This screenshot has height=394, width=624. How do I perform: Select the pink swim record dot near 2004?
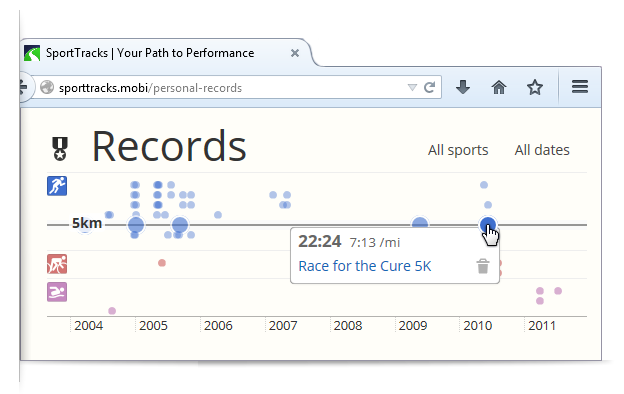pyautogui.click(x=112, y=311)
